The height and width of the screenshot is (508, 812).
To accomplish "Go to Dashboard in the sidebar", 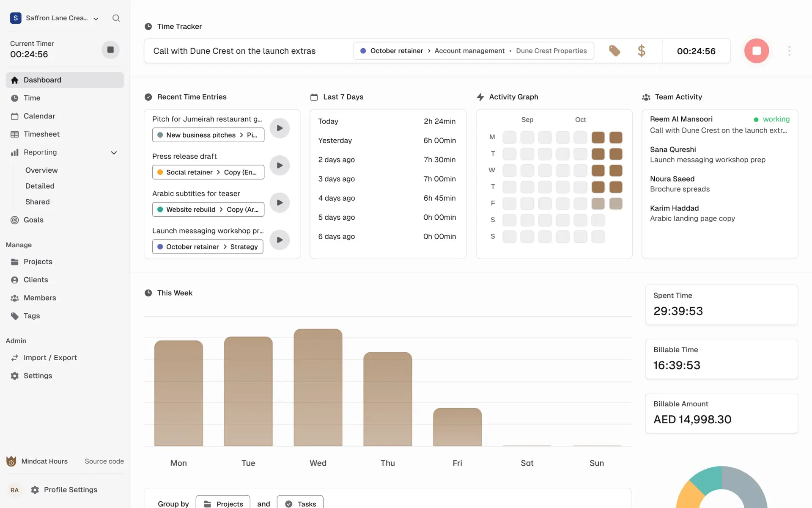I will tap(65, 80).
